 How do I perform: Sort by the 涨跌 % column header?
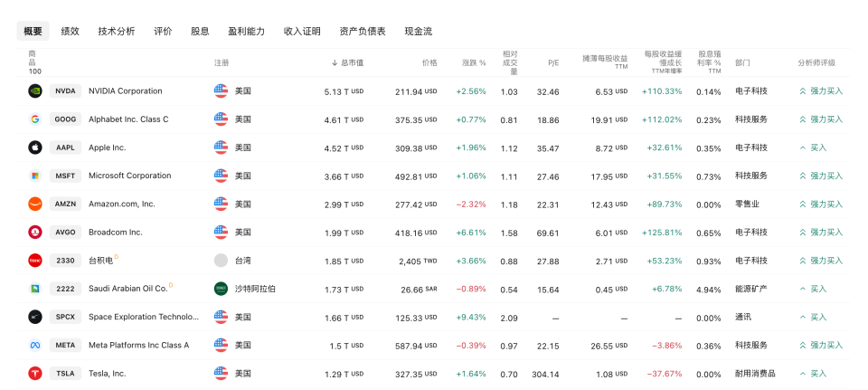474,62
